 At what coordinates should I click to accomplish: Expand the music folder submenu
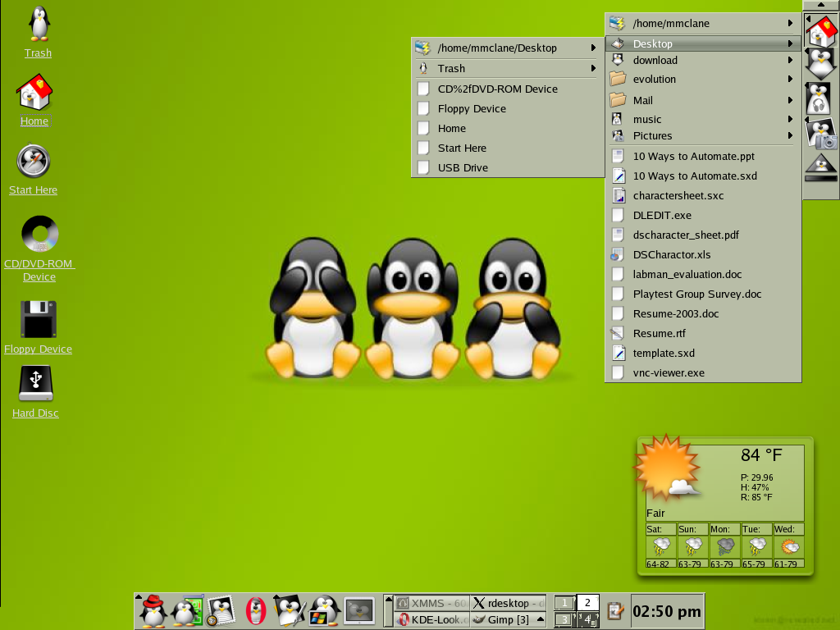(703, 119)
